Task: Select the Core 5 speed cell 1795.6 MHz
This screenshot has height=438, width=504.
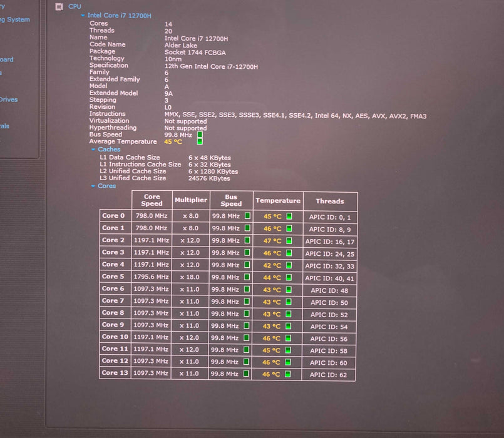Action: point(151,277)
